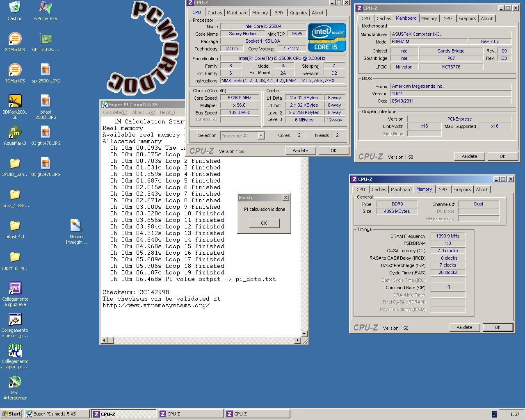The width and height of the screenshot is (525, 420).
Task: Click Validate in Memory window
Action: click(x=464, y=327)
